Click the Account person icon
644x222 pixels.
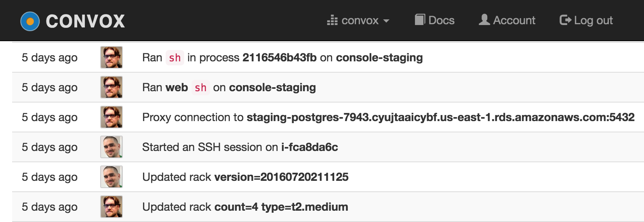click(x=484, y=19)
